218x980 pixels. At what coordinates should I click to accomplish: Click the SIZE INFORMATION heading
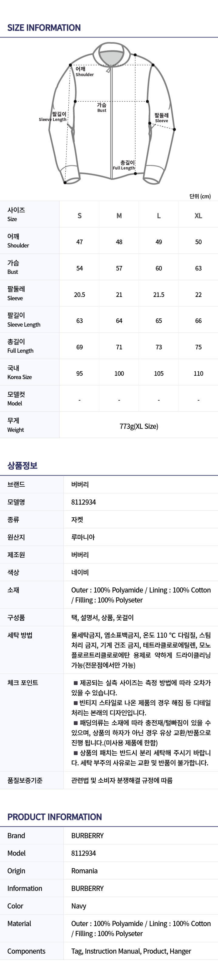44,28
